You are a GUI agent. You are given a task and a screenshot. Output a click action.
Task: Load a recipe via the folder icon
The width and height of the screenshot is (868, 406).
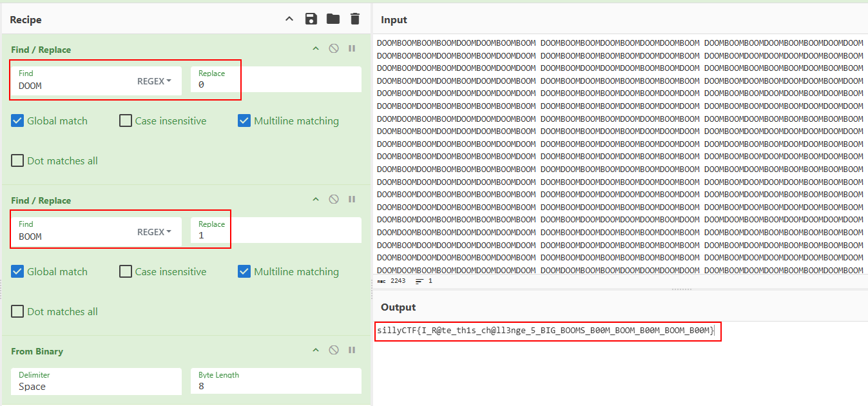click(333, 19)
